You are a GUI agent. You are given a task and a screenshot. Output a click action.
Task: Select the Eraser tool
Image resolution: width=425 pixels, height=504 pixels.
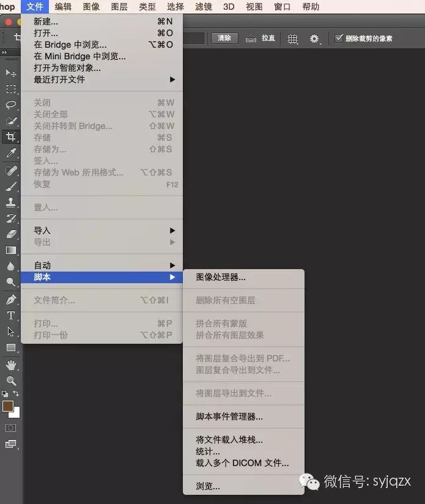point(11,234)
